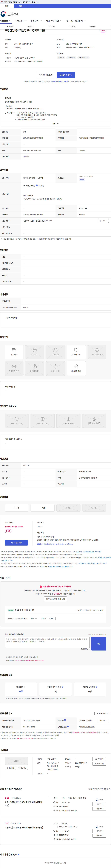Switch to the 기업 tab

pos(21,6)
